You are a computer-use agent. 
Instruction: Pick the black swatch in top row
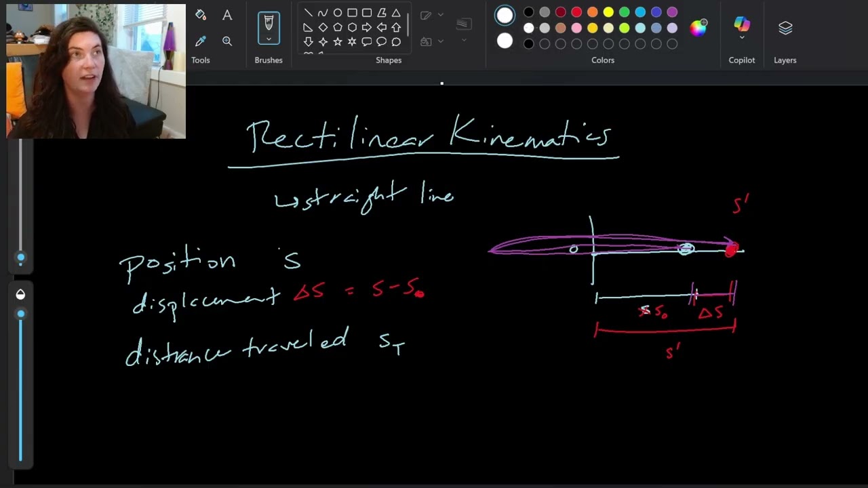529,12
